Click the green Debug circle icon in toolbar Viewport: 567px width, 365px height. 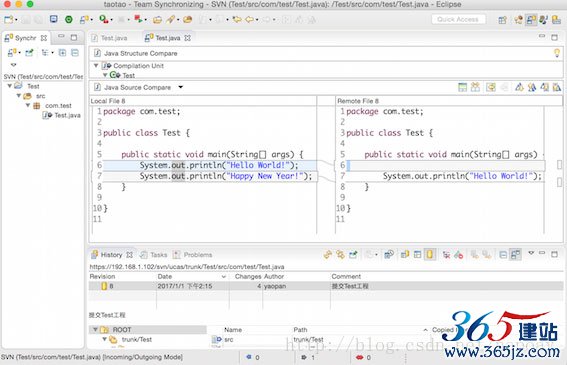point(68,19)
